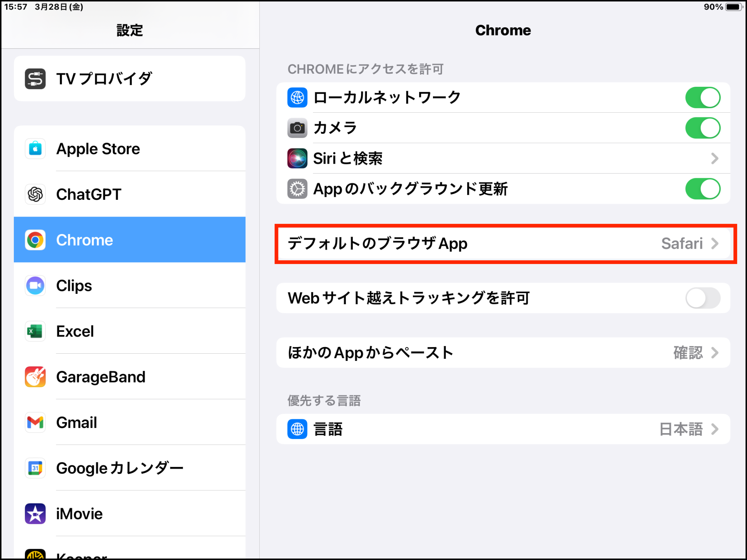
Task: Open the 言語 setting row
Action: pos(503,429)
